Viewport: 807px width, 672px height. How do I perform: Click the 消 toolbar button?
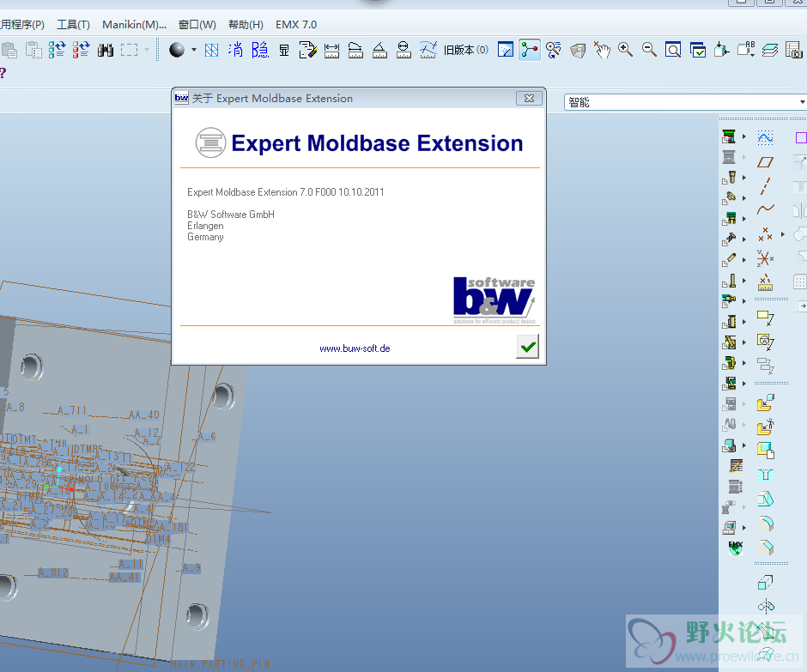235,50
